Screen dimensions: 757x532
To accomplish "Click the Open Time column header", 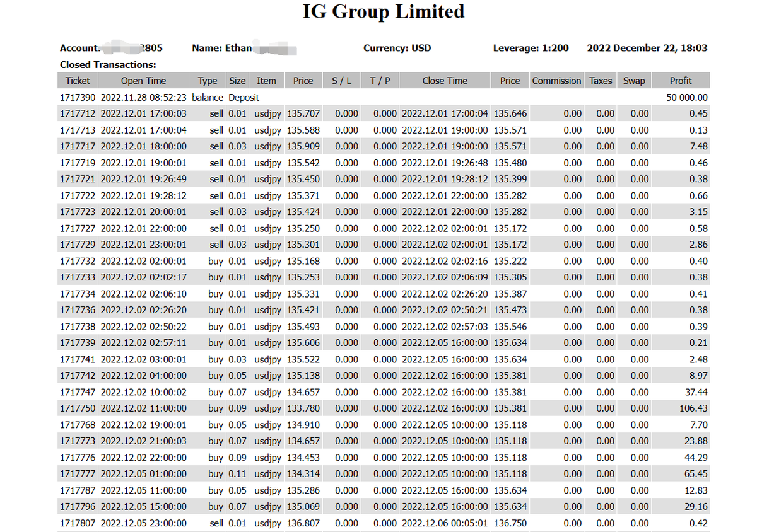I will point(143,81).
